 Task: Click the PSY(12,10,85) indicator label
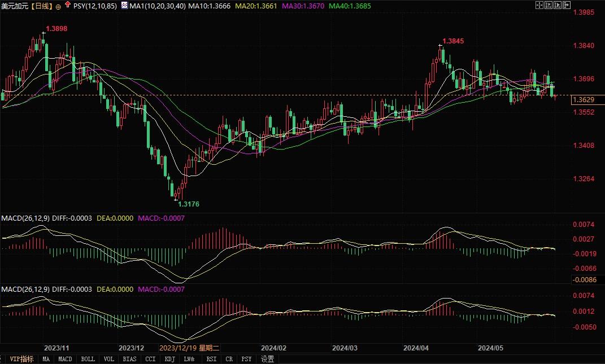95,6
